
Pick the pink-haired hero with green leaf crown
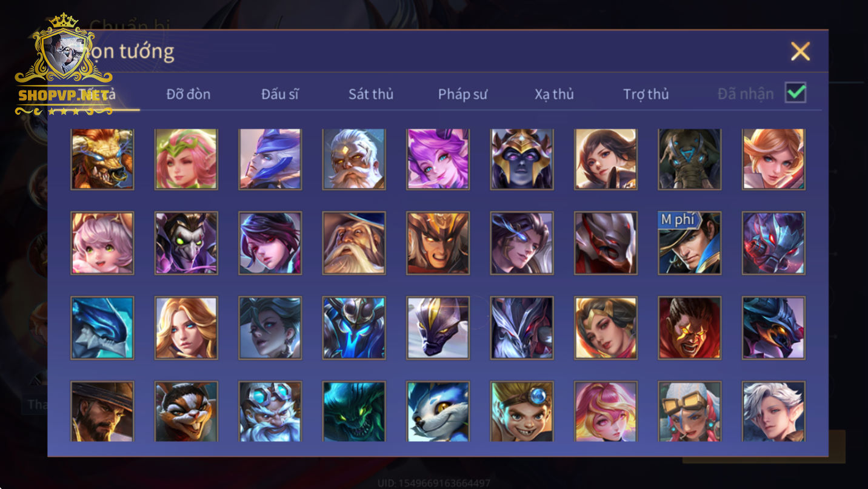coord(186,159)
